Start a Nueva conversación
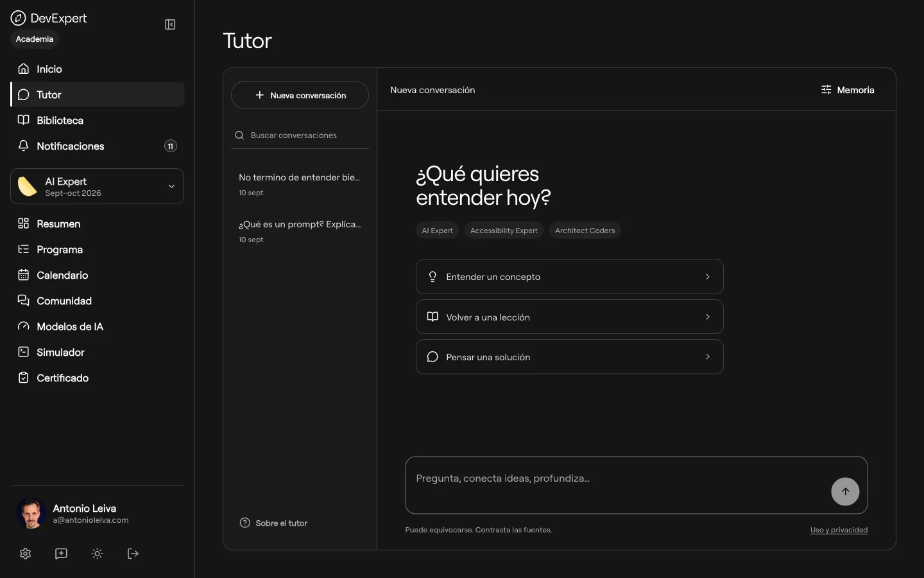The image size is (924, 578). (x=300, y=95)
